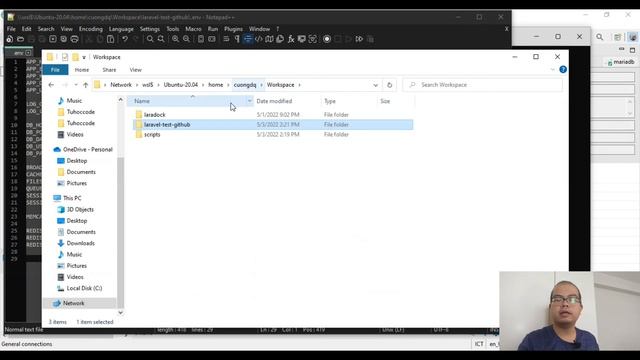The image size is (640, 360).
Task: Click the Start recording macro icon in Notepad++
Action: pyautogui.click(x=327, y=39)
